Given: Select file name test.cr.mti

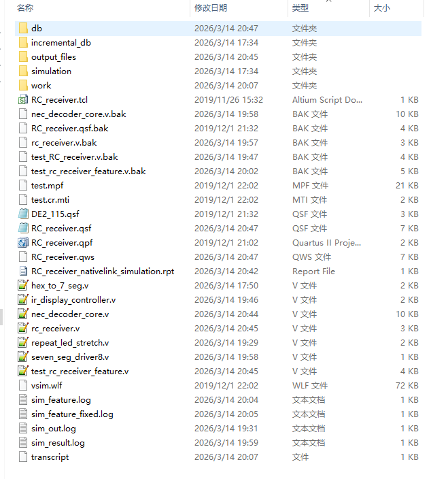Looking at the screenshot, I should click(50, 200).
